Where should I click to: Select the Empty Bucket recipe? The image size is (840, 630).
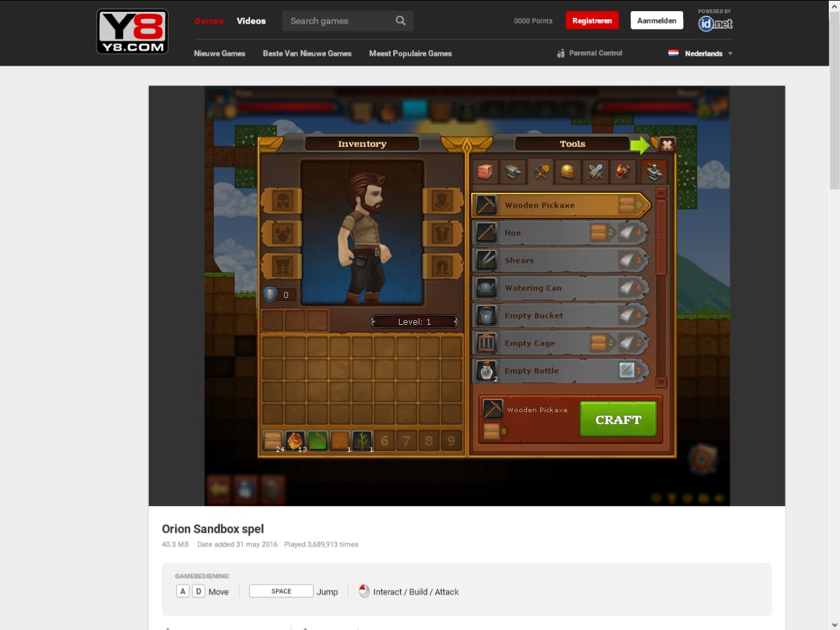pos(558,315)
